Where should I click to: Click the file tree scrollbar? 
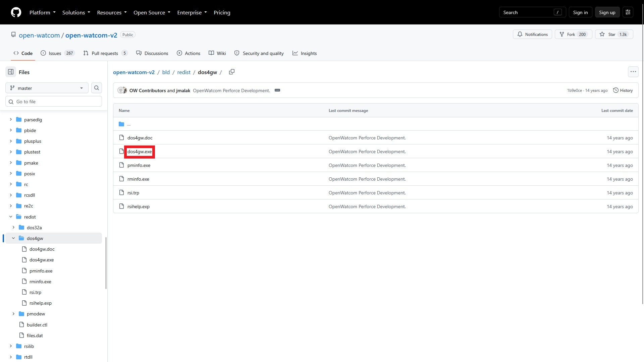click(106, 263)
